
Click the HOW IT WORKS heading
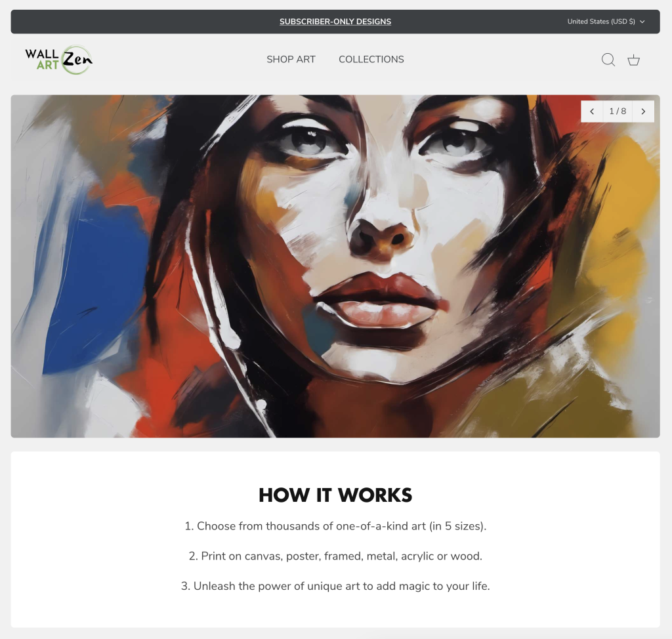[x=335, y=495]
